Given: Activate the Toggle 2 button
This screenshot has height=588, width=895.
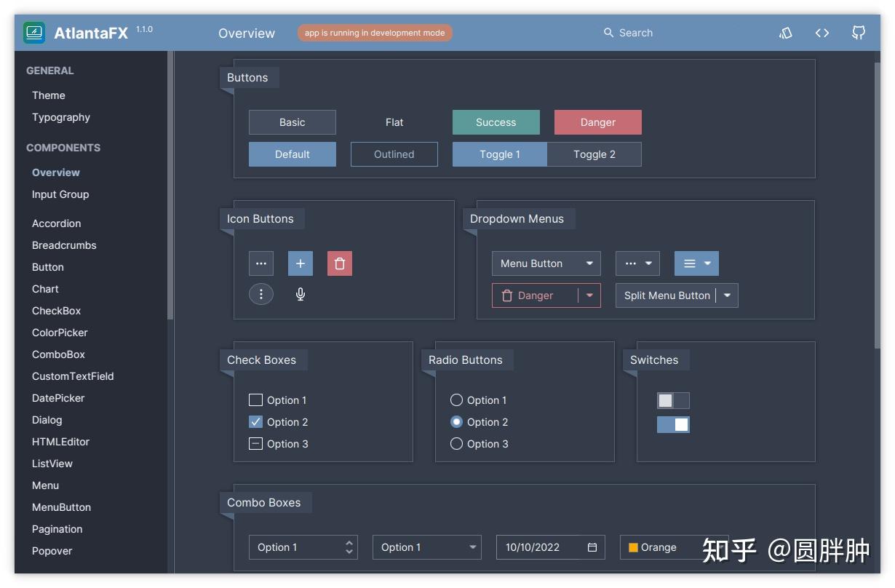Looking at the screenshot, I should pyautogui.click(x=594, y=154).
